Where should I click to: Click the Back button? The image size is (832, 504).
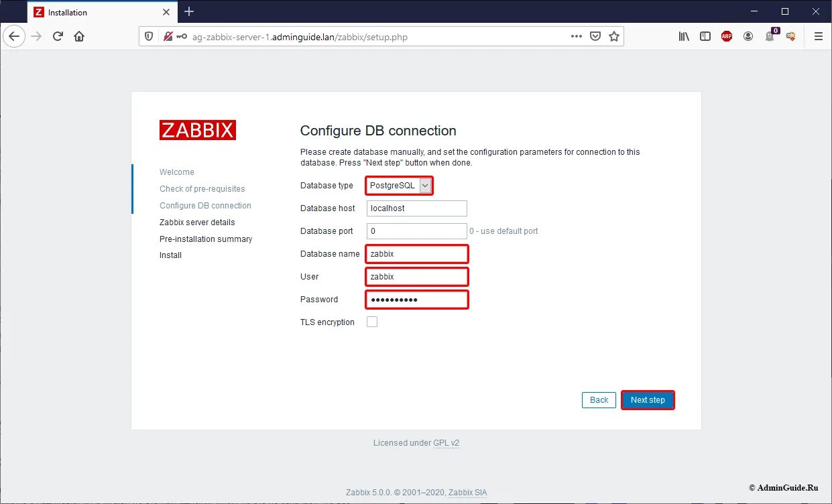pos(599,400)
